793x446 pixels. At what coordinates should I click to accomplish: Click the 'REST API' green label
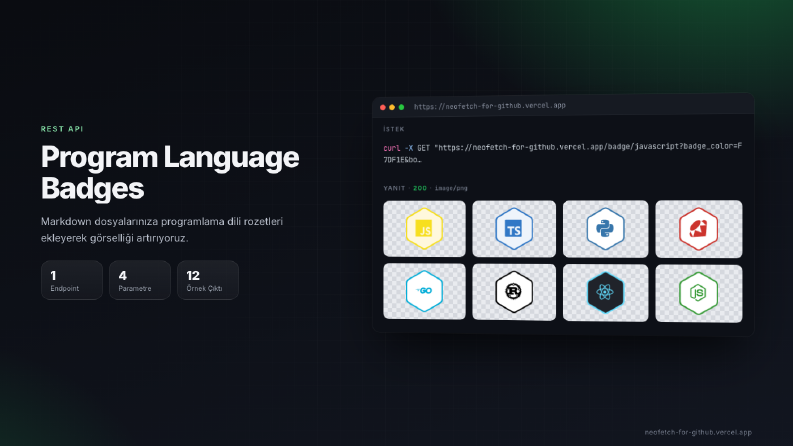pyautogui.click(x=62, y=129)
